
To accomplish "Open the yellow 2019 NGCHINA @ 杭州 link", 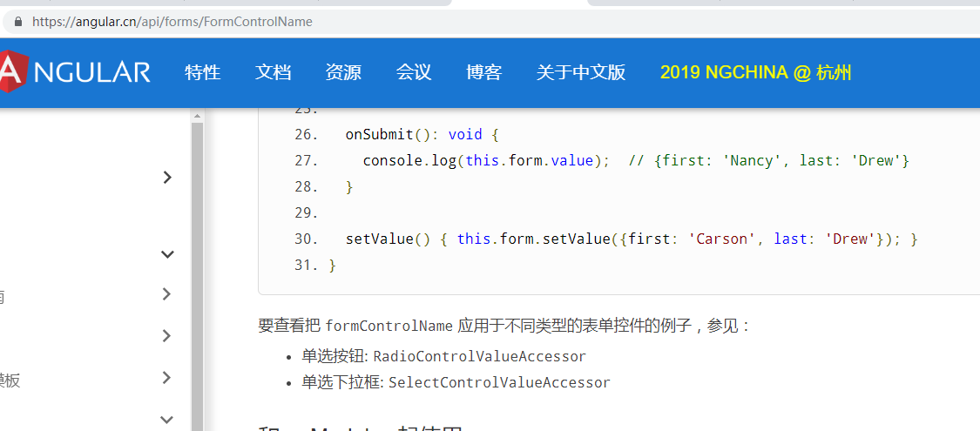I will point(755,72).
